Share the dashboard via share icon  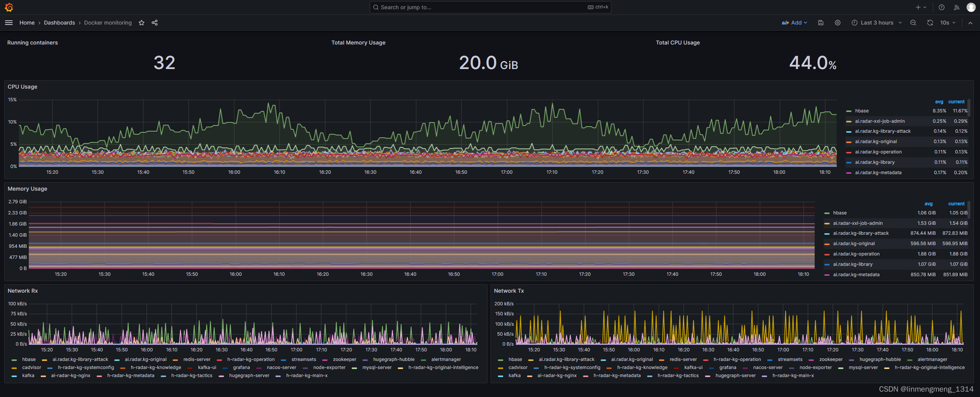tap(155, 23)
